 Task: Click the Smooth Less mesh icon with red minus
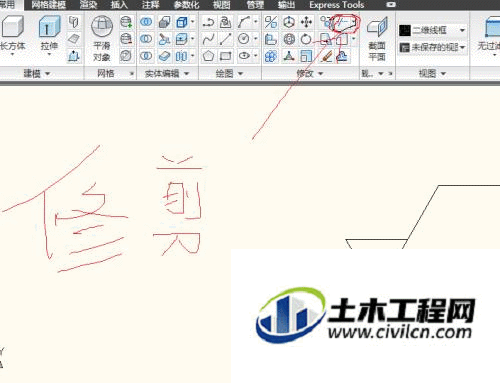pyautogui.click(x=126, y=39)
